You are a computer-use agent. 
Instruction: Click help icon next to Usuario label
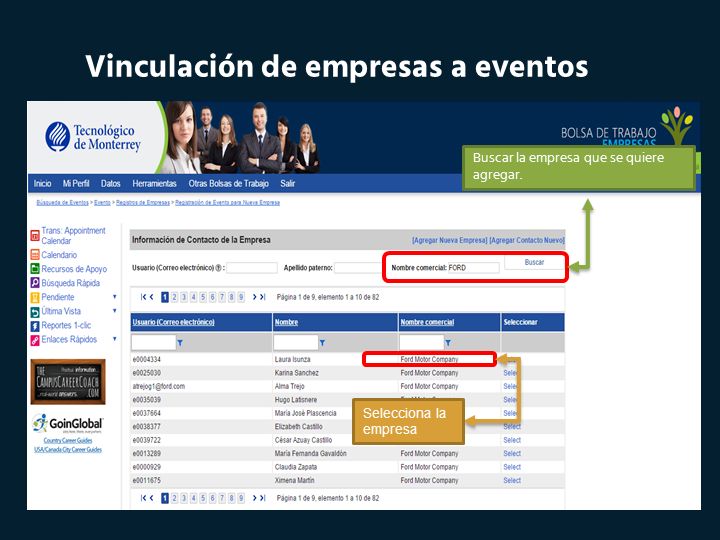coord(219,268)
